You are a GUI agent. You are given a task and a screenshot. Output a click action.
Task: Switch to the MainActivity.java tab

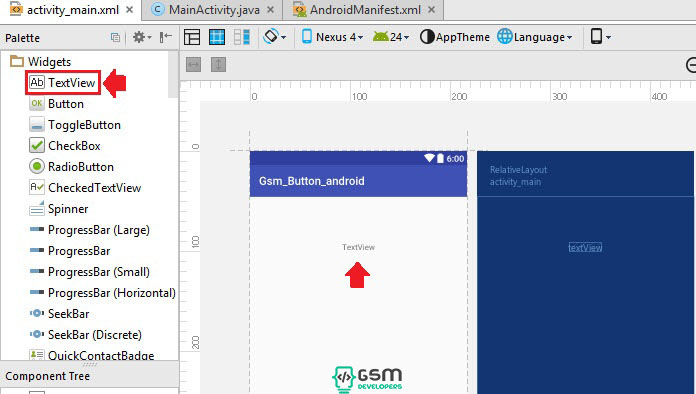click(214, 10)
